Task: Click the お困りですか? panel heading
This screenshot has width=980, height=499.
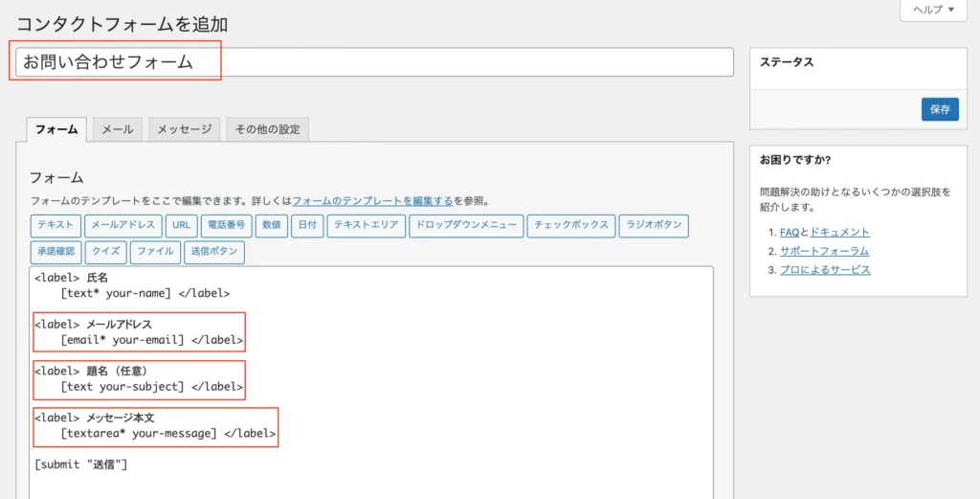Action: pos(795,160)
